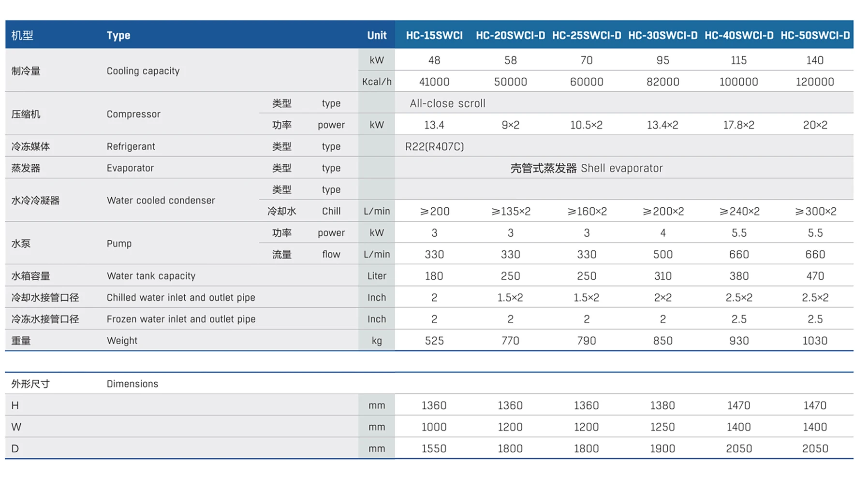This screenshot has width=868, height=490.
Task: Click the Liter unit cell
Action: (377, 276)
